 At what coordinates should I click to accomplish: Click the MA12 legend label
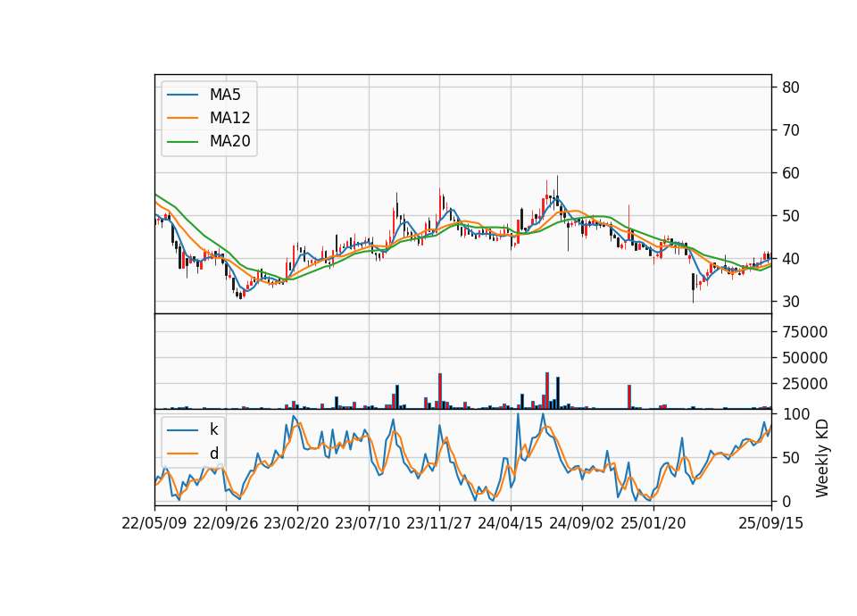(x=229, y=118)
